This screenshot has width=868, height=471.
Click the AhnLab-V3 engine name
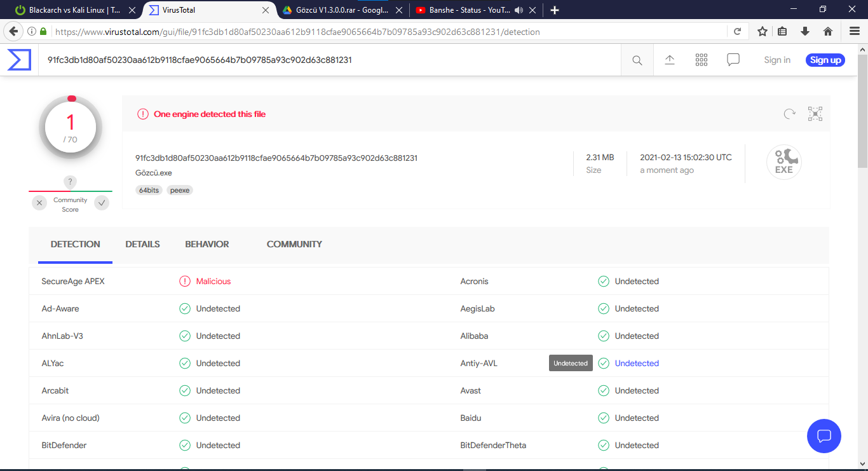click(x=62, y=336)
